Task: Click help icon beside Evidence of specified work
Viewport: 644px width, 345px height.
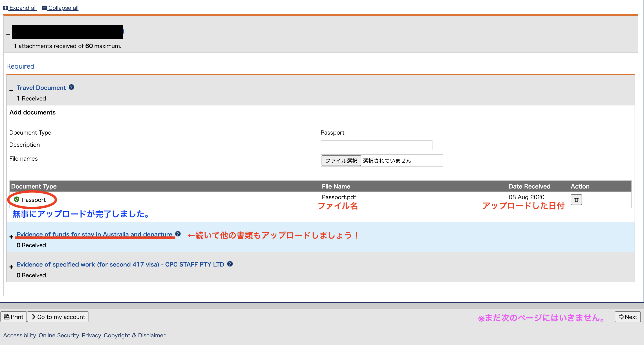Action: pyautogui.click(x=230, y=264)
